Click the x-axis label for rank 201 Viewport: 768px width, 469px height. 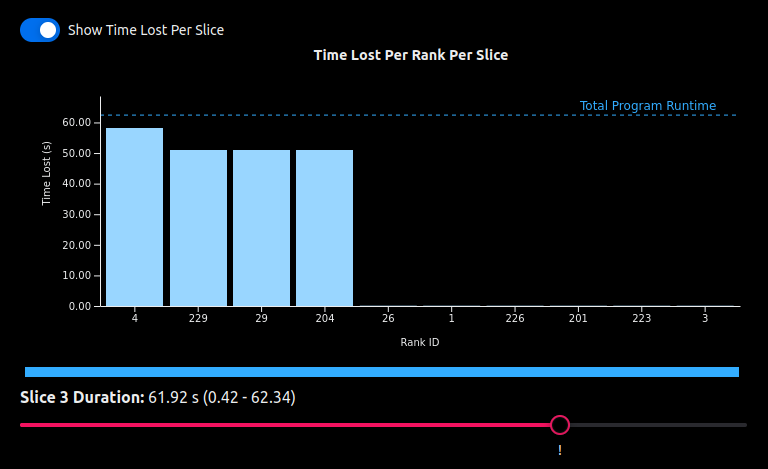coord(578,318)
